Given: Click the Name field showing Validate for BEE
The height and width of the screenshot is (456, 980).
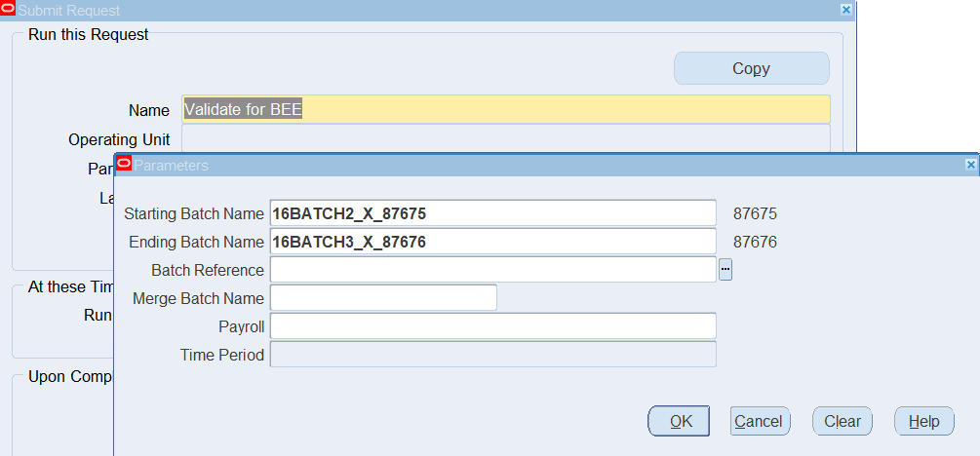Looking at the screenshot, I should (506, 110).
